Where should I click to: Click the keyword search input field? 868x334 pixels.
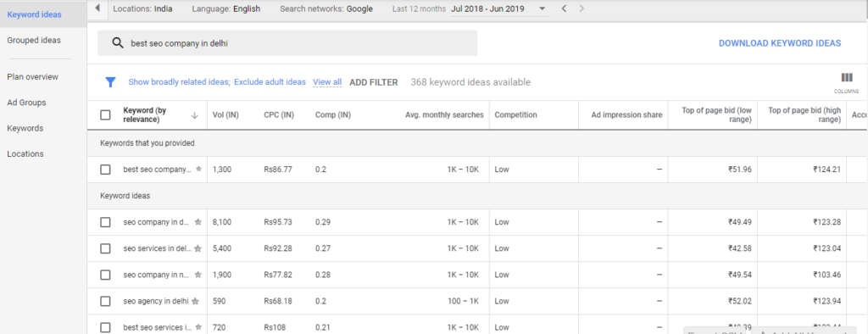[287, 43]
